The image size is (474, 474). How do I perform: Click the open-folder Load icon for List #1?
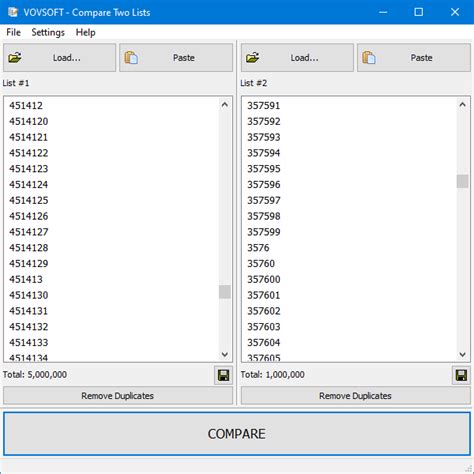click(15, 58)
